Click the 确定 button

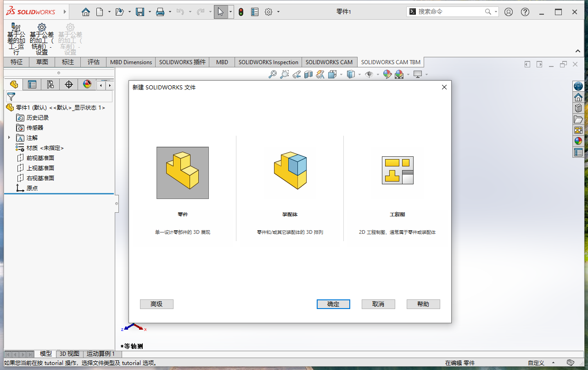coord(333,304)
